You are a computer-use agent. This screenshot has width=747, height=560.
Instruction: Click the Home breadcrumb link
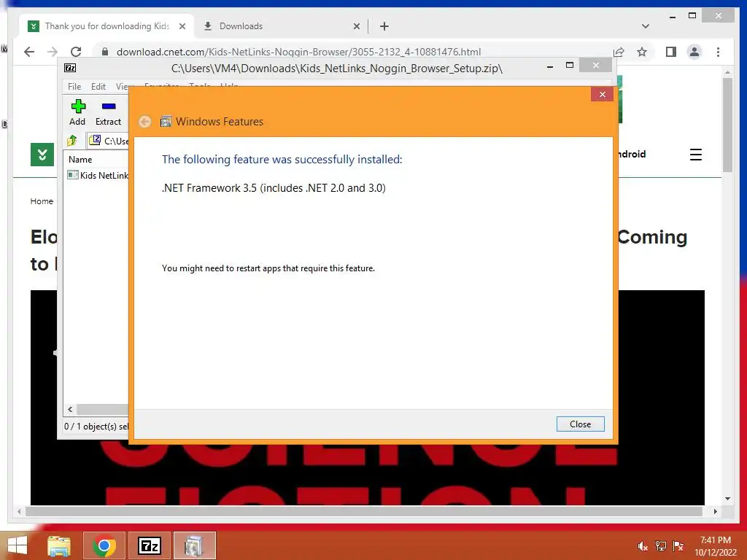(x=42, y=201)
